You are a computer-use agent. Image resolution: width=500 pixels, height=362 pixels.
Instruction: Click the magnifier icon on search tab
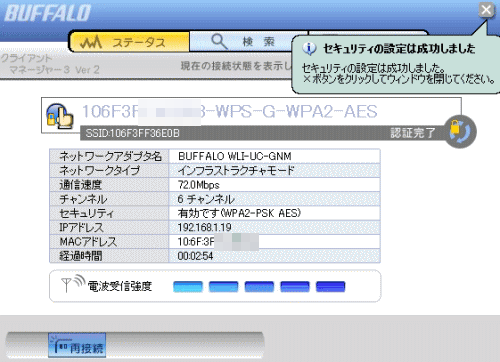pyautogui.click(x=219, y=42)
